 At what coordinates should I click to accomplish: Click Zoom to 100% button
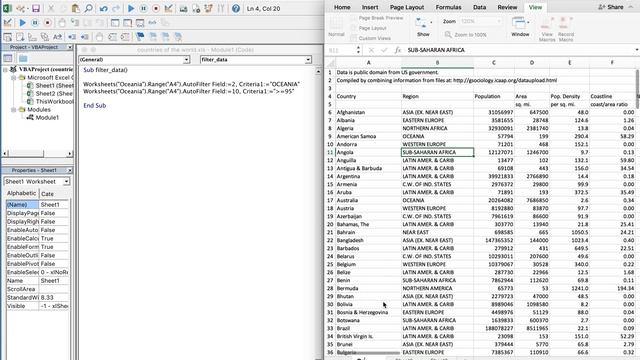point(466,35)
